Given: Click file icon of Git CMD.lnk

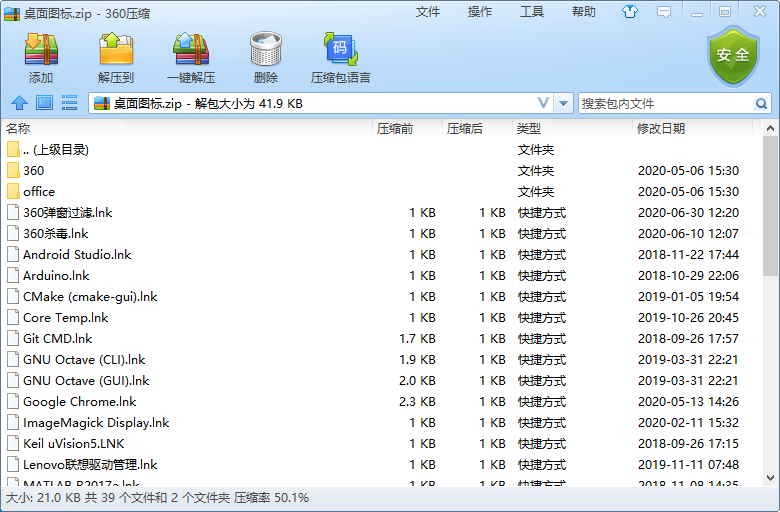Looking at the screenshot, I should [13, 338].
